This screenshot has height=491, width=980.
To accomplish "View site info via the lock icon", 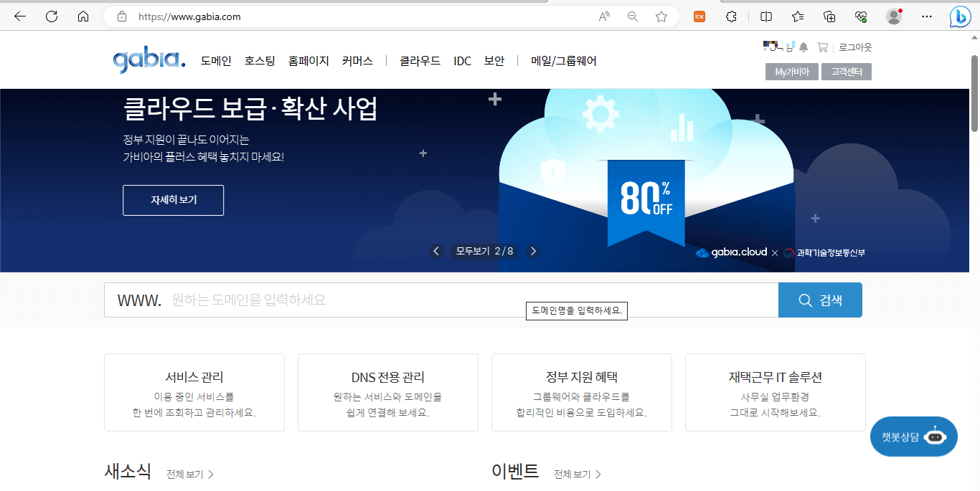I will tap(122, 16).
